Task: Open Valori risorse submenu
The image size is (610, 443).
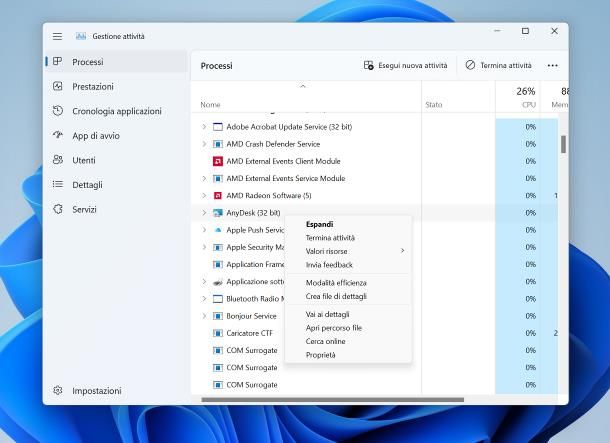Action: [x=348, y=251]
